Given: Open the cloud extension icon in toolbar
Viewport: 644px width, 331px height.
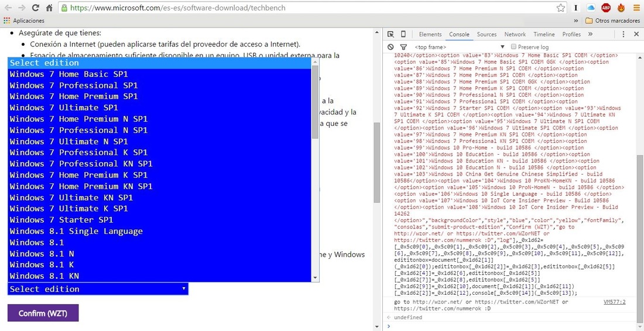Looking at the screenshot, I should click(x=591, y=8).
